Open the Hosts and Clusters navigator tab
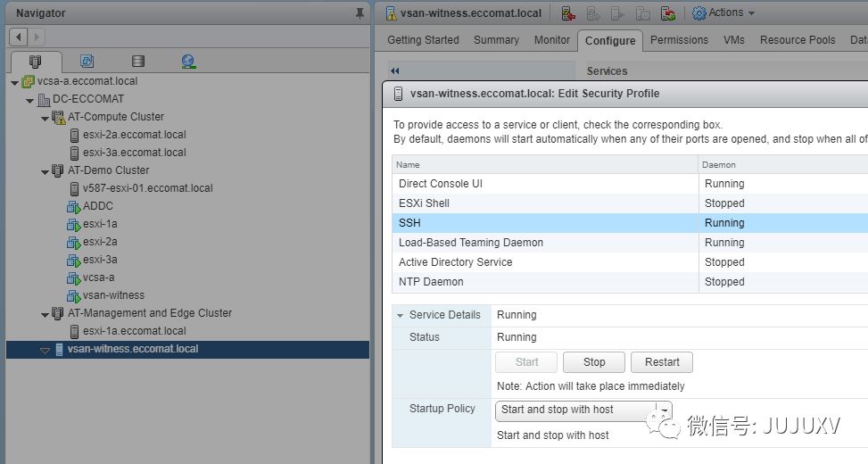Viewport: 868px width, 464px height. [x=35, y=61]
